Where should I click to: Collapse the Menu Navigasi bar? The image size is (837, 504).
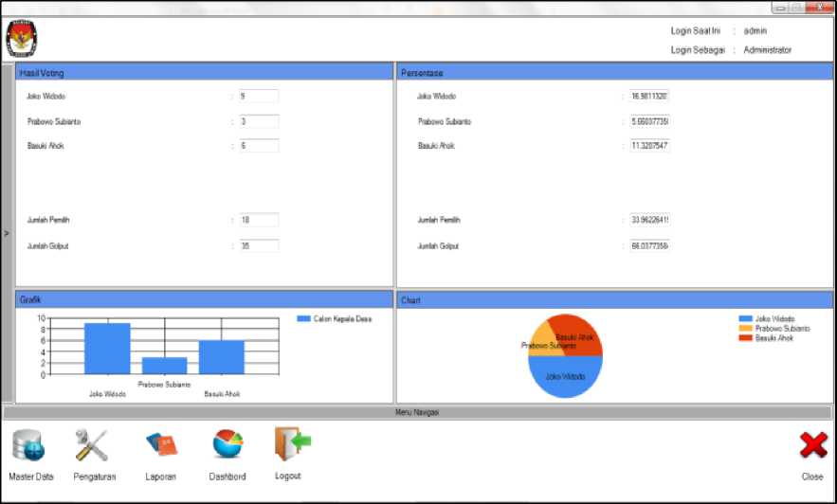[x=418, y=412]
